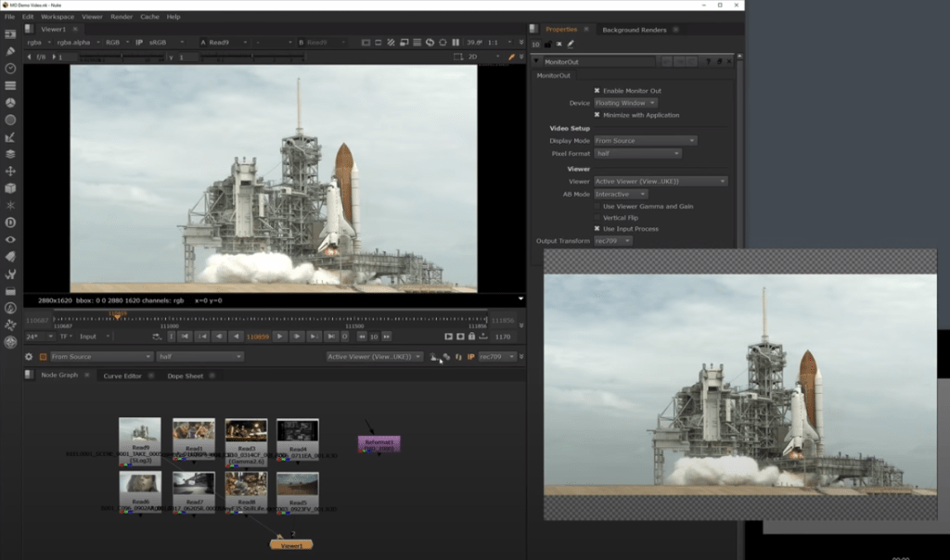Click the play forward button in timeline
The width and height of the screenshot is (950, 560).
(279, 337)
